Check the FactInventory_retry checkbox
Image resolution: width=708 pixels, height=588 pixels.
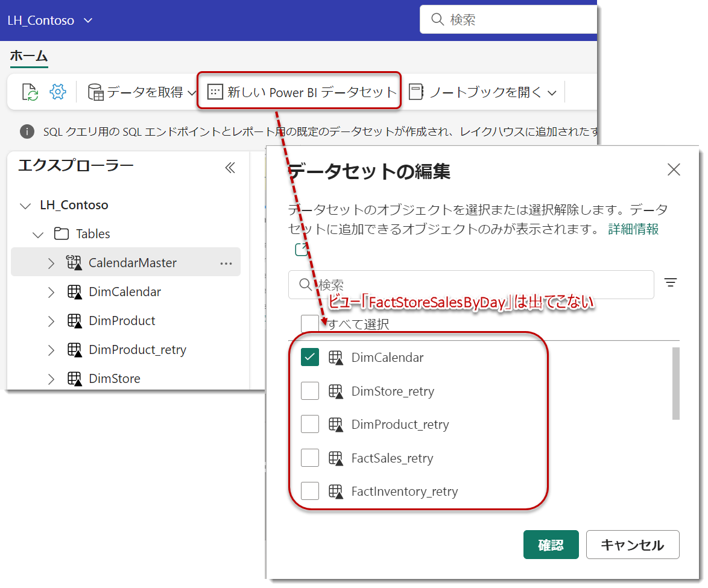(310, 491)
